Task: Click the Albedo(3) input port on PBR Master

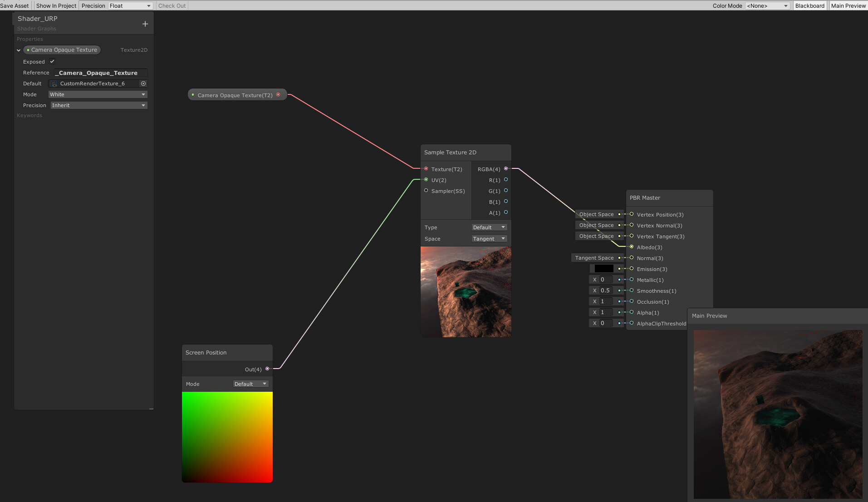Action: tap(631, 247)
